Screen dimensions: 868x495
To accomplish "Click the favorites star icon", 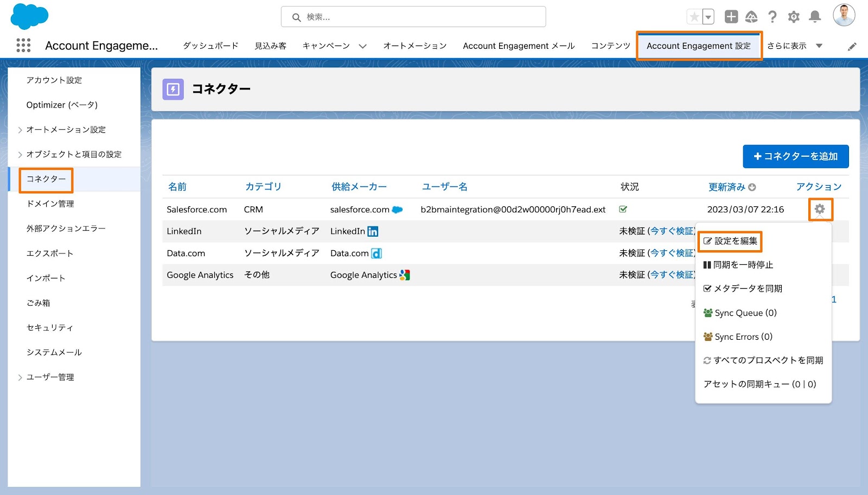I will point(694,17).
